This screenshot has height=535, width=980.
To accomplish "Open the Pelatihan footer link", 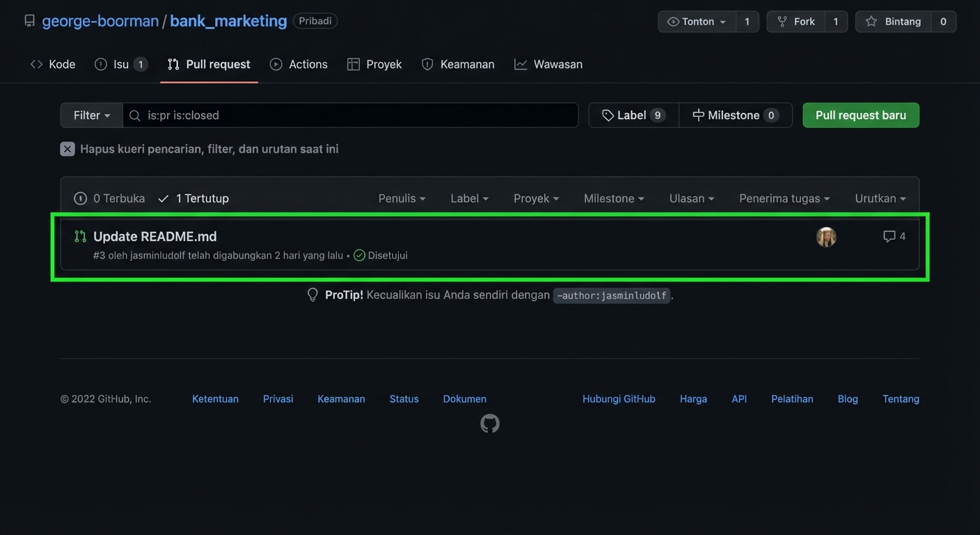I will (x=792, y=399).
